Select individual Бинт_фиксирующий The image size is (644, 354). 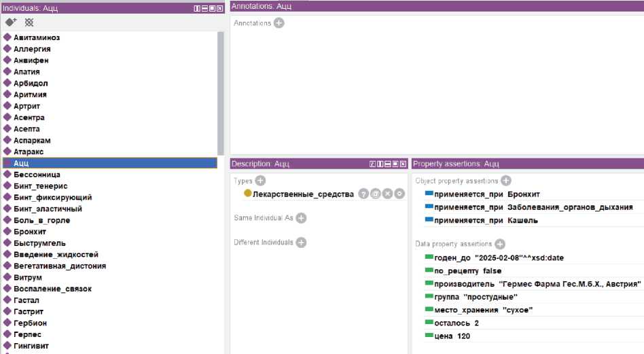tap(53, 198)
